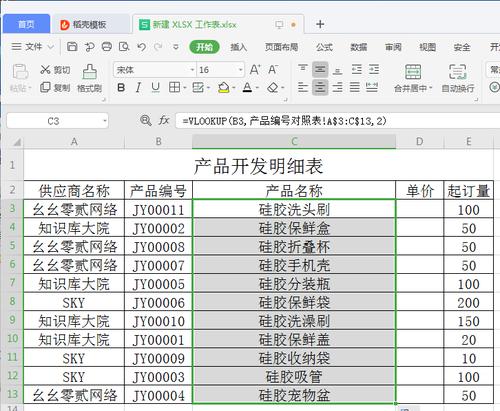The height and width of the screenshot is (411, 500).
Task: Open the 安全 ribbon tab
Action: coord(462,47)
